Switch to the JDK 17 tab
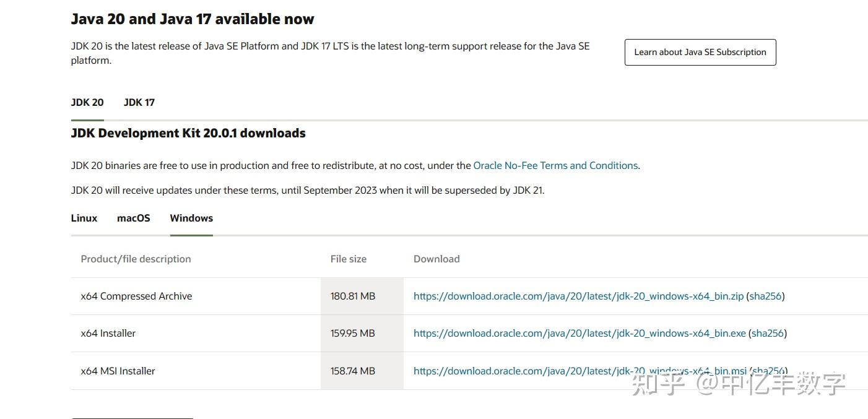 (x=139, y=103)
